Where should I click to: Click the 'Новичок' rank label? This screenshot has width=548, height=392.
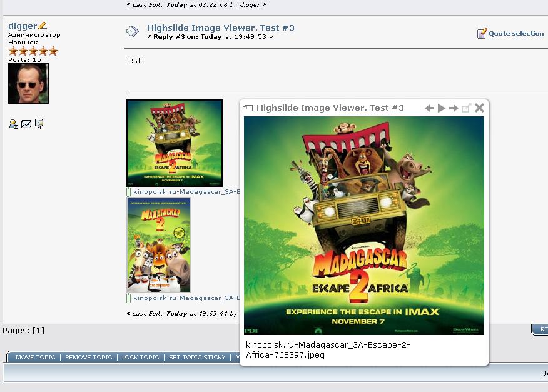tap(23, 43)
